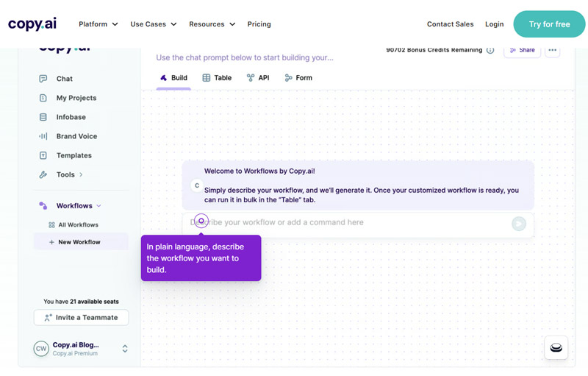Open Chat from the sidebar
The image size is (588, 376).
click(64, 79)
